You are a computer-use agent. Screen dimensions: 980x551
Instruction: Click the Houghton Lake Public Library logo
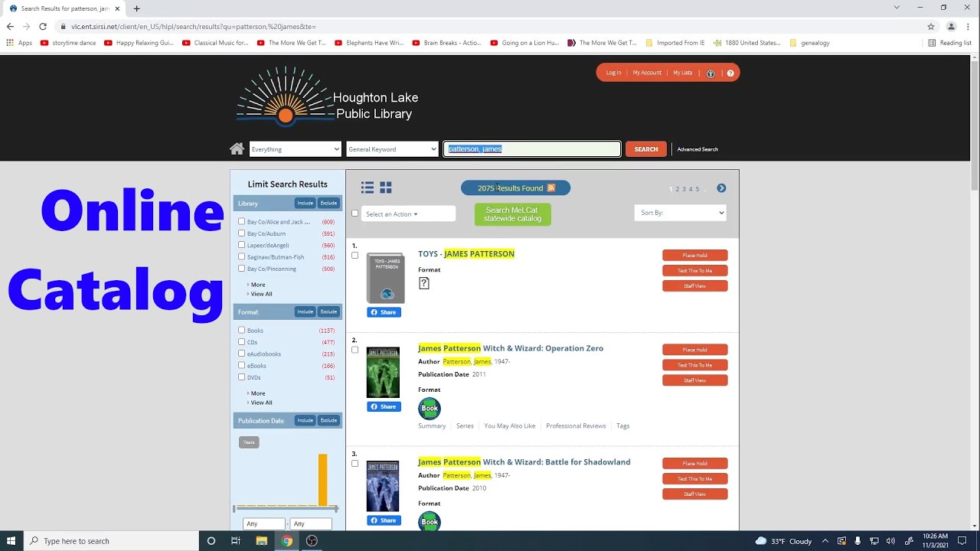[327, 96]
